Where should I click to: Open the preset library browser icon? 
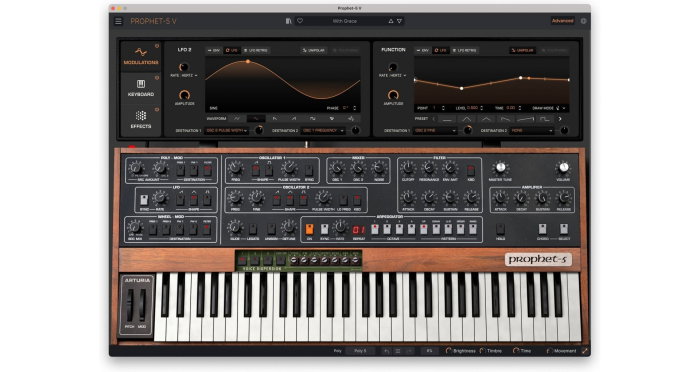(x=288, y=21)
